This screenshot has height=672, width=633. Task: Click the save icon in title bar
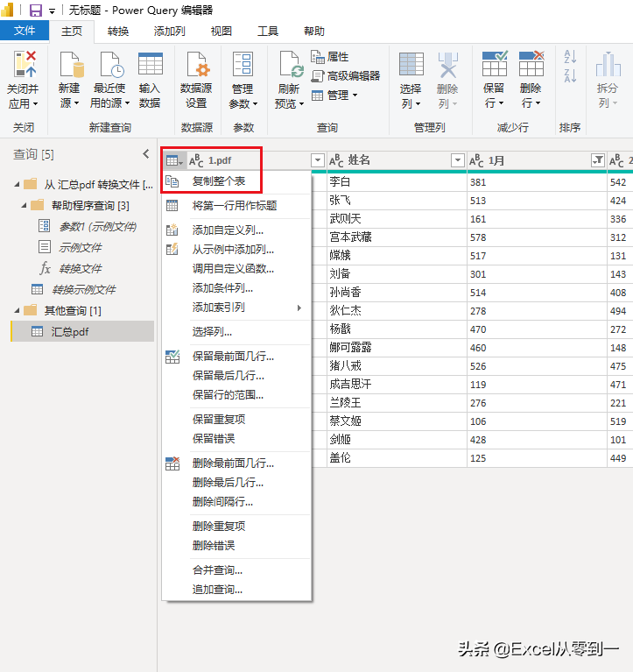click(x=36, y=10)
